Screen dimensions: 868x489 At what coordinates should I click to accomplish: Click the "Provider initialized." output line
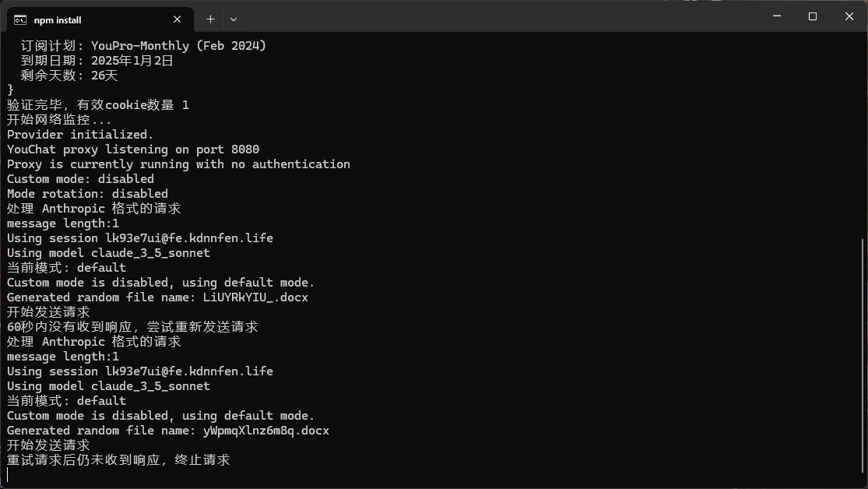[80, 135]
